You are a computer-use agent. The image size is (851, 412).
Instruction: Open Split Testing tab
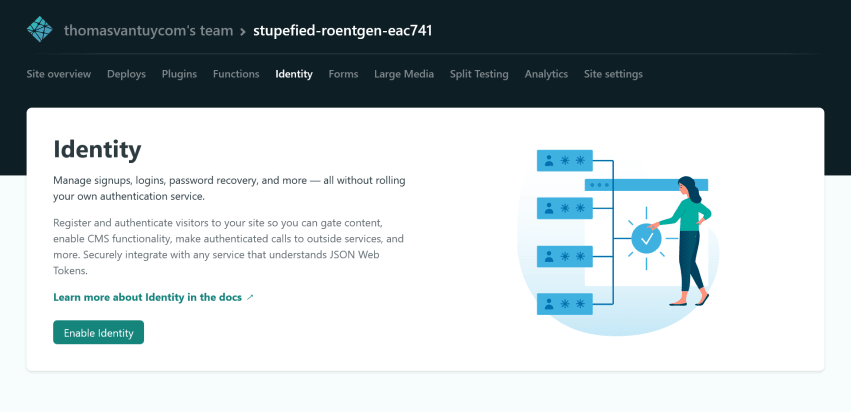tap(479, 74)
